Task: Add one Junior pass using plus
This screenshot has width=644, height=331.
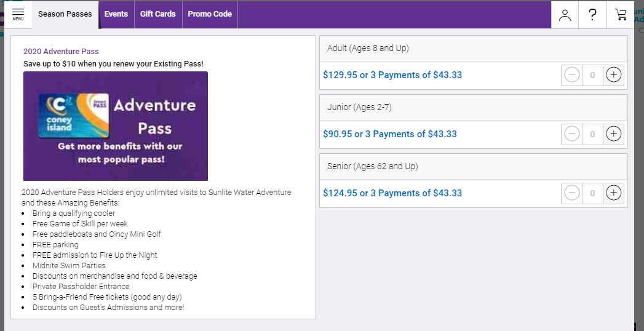Action: (614, 134)
